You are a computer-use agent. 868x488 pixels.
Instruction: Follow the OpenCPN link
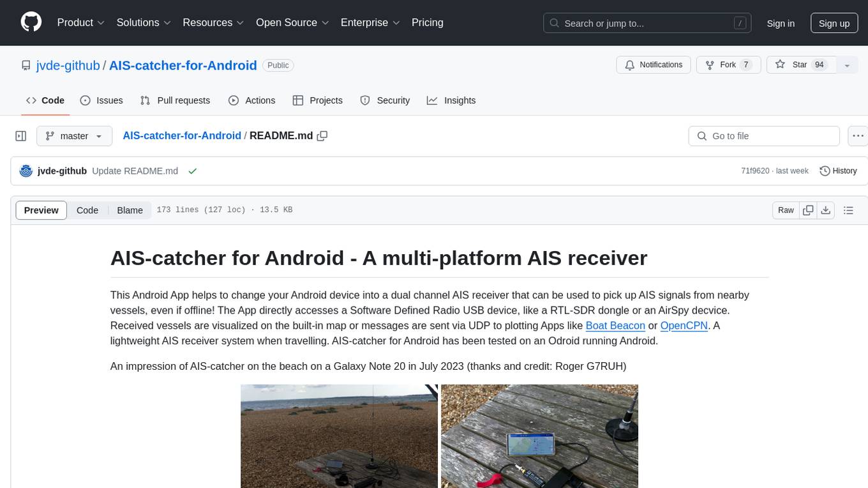pos(684,326)
